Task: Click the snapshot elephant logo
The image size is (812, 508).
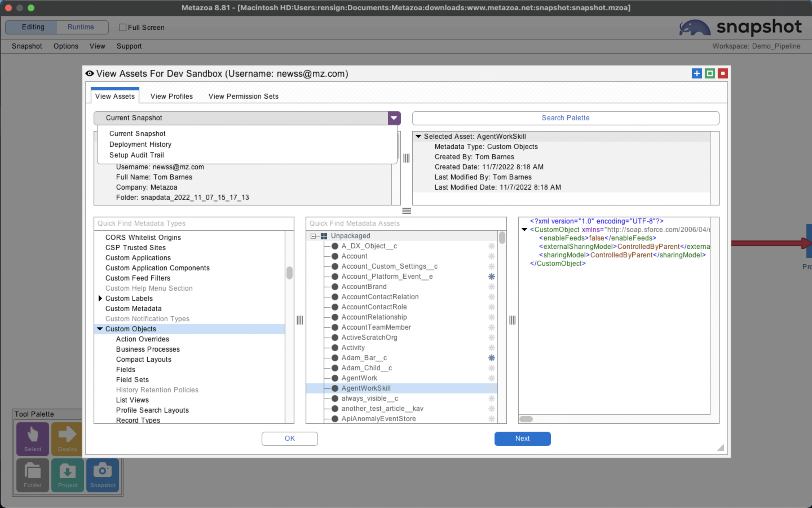Action: 694,28
